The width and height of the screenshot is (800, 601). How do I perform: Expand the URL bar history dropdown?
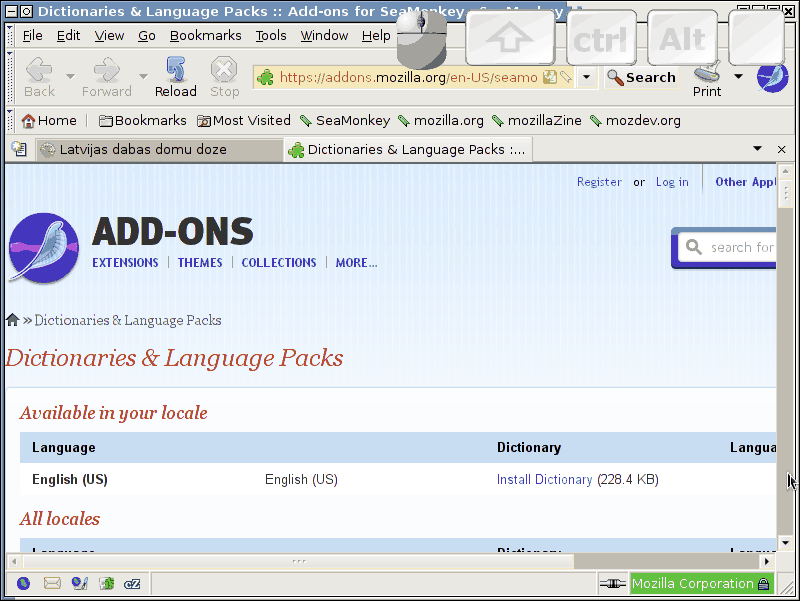[x=587, y=77]
